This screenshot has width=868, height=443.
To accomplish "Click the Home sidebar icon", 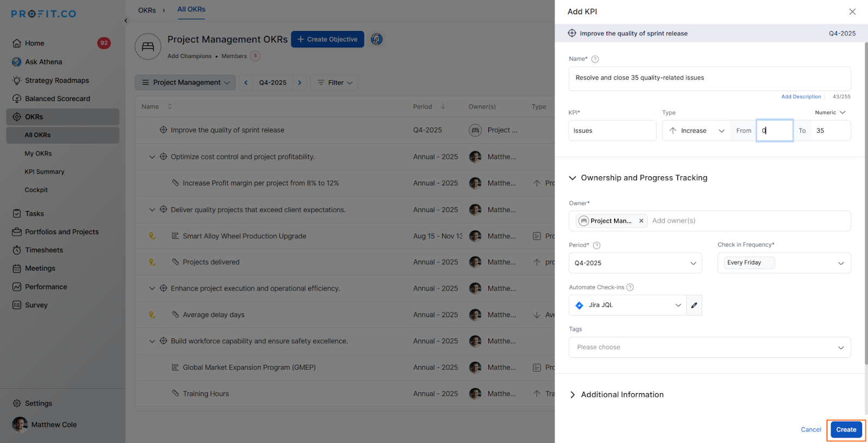I will coord(17,43).
